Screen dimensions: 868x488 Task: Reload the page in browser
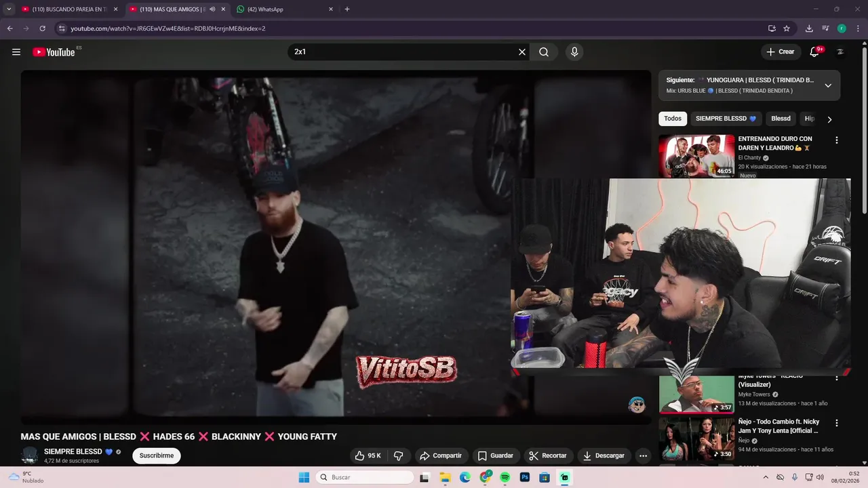coord(42,28)
